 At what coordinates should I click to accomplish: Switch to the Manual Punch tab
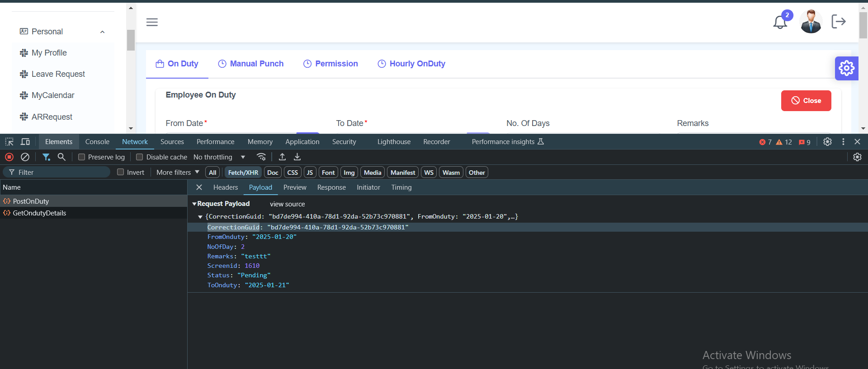click(251, 64)
